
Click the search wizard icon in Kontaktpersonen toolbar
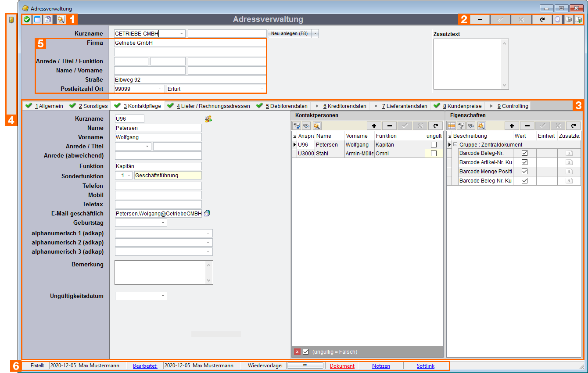point(317,126)
